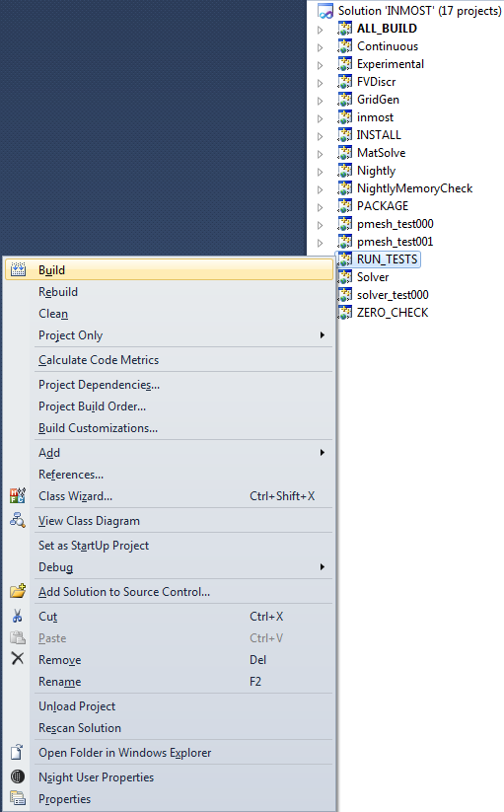504x812 pixels.
Task: Click the Add Solution to Source Control icon
Action: tap(18, 591)
